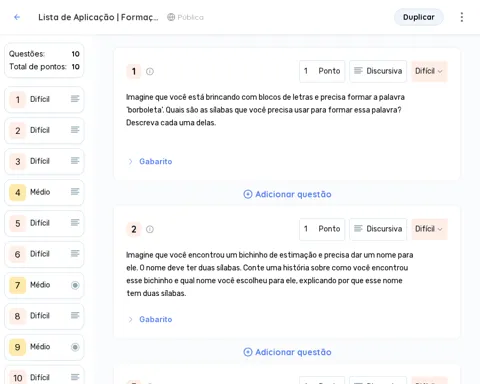480x384 pixels.
Task: Click the multiple-choice icon in sidebar item 9
Action: [x=75, y=347]
